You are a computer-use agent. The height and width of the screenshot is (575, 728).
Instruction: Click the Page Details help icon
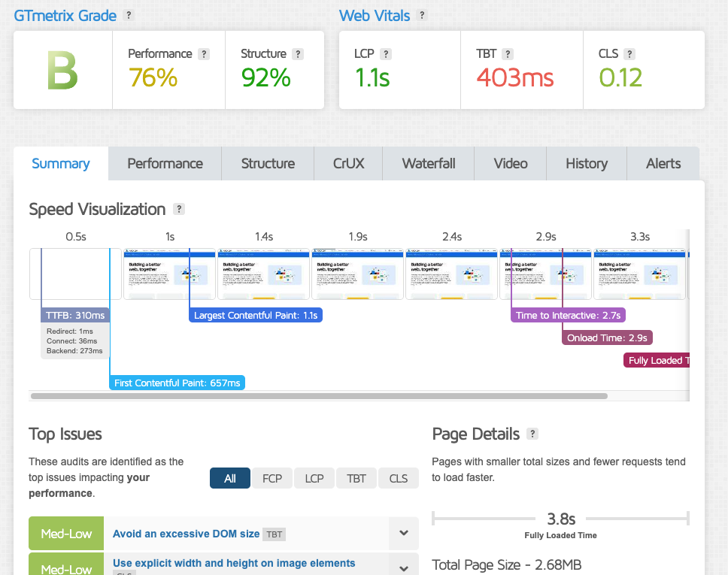pyautogui.click(x=532, y=434)
